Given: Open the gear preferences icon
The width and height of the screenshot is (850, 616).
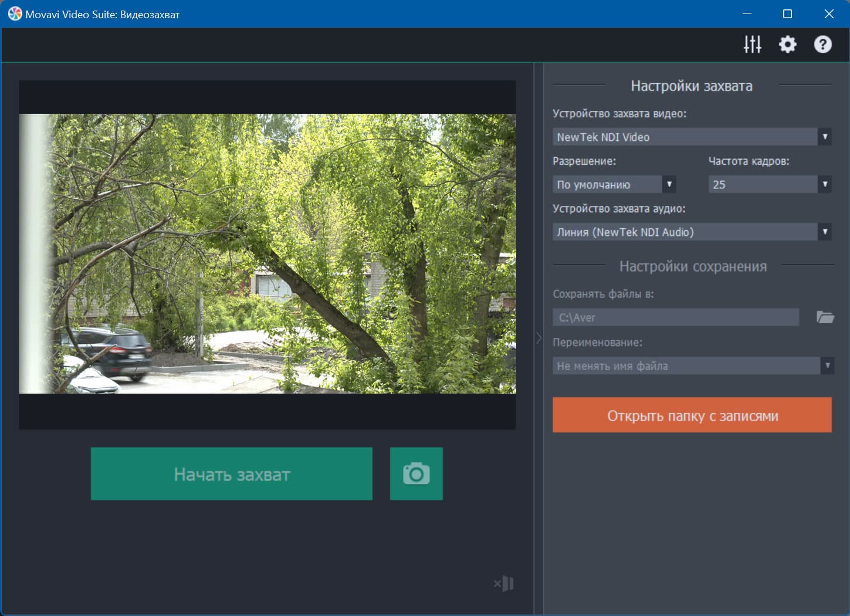Looking at the screenshot, I should coord(788,45).
